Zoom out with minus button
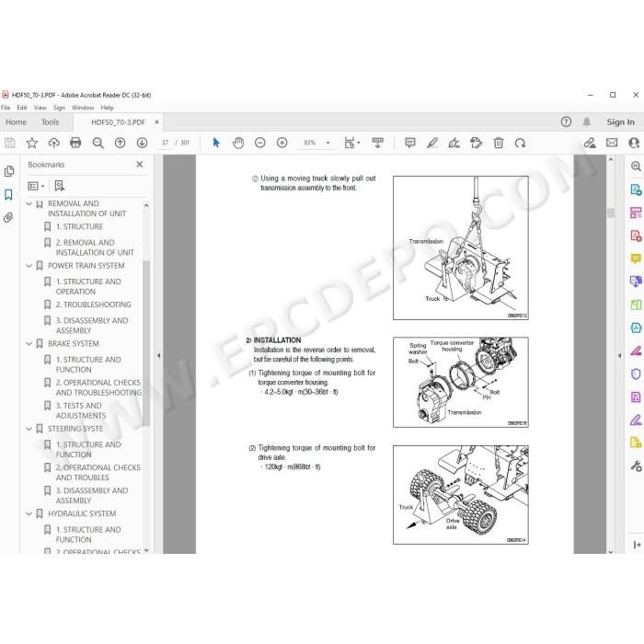Image resolution: width=644 pixels, height=644 pixels. point(260,143)
